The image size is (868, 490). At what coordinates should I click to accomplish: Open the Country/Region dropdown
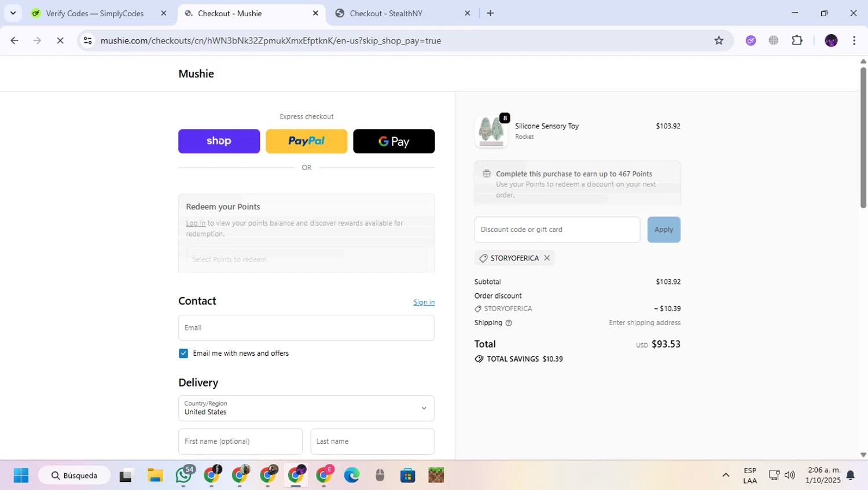(x=306, y=408)
